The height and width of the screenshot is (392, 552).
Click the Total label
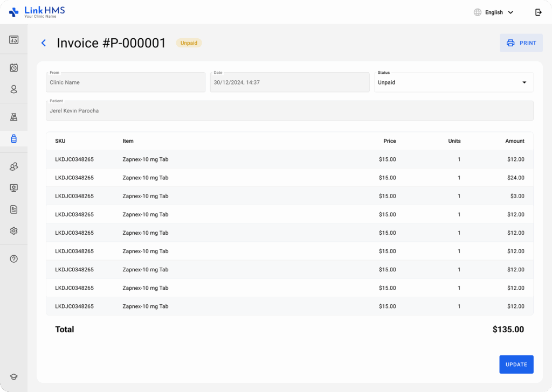click(65, 330)
